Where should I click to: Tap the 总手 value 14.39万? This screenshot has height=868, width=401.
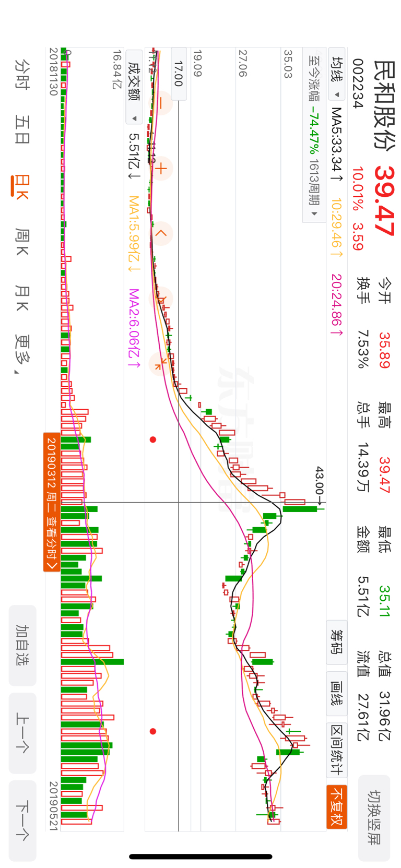tap(363, 468)
